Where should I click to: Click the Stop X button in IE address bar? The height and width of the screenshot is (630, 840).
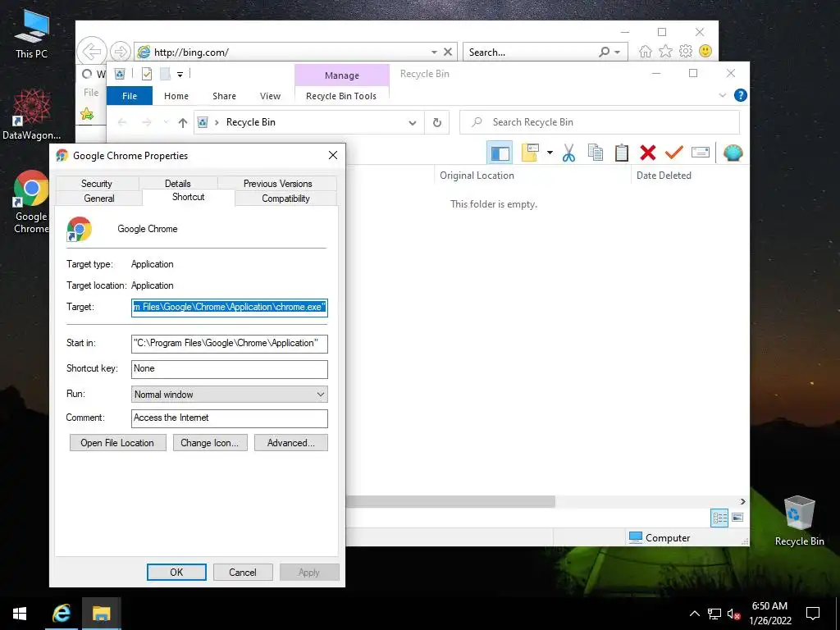click(448, 52)
